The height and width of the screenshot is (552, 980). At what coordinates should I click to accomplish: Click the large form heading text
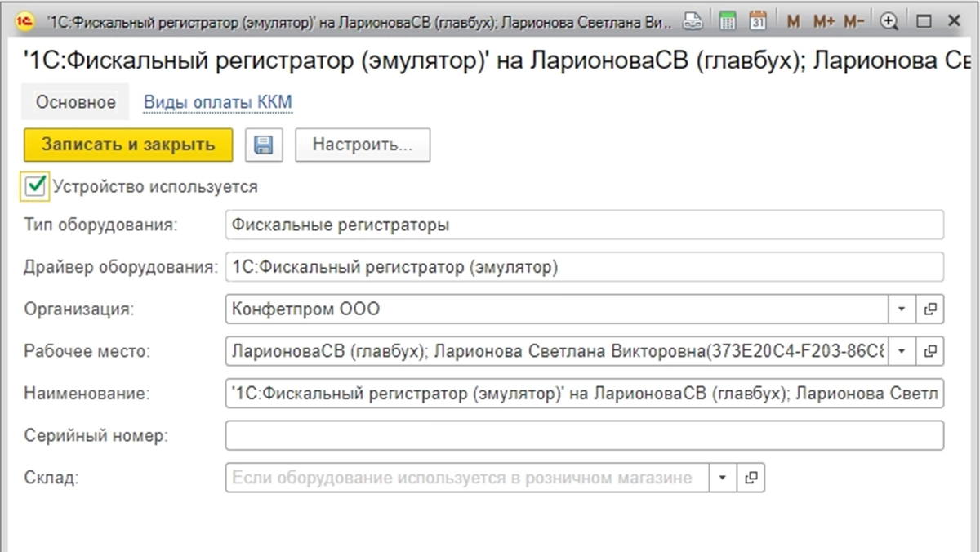(498, 60)
